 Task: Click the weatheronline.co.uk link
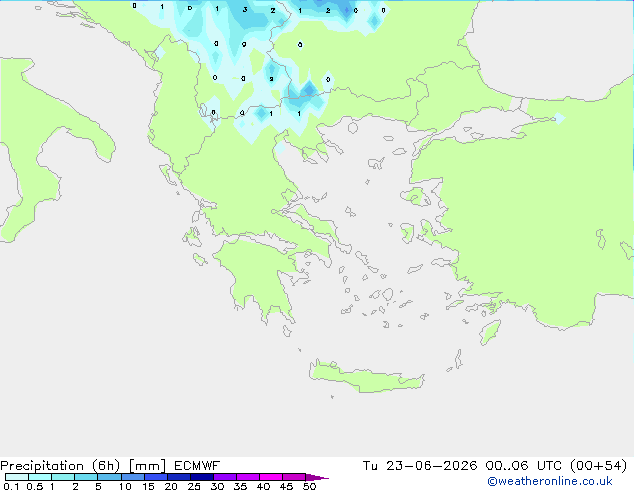tap(550, 481)
